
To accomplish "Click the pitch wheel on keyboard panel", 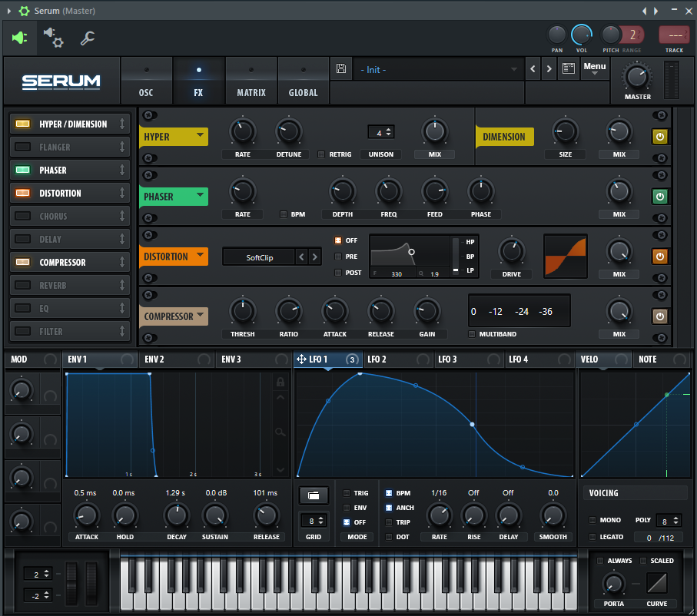I will pyautogui.click(x=71, y=583).
